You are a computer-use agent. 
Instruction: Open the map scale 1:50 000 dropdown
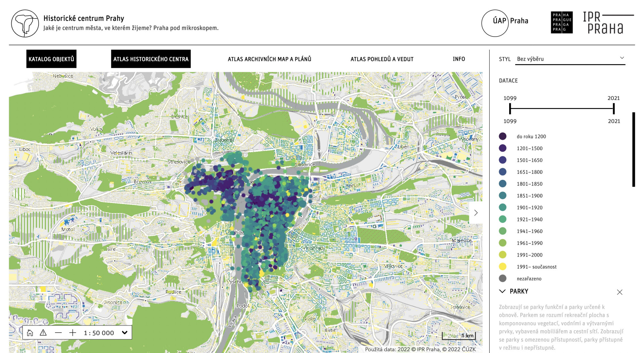click(125, 333)
